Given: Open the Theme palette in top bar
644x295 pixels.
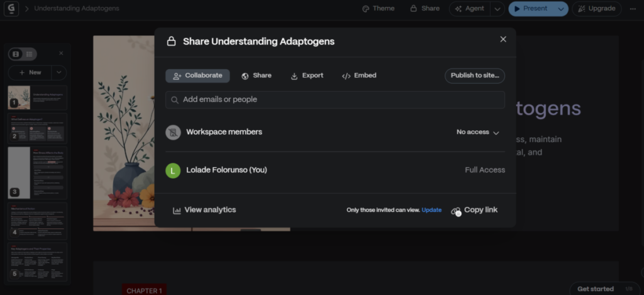Looking at the screenshot, I should (378, 9).
